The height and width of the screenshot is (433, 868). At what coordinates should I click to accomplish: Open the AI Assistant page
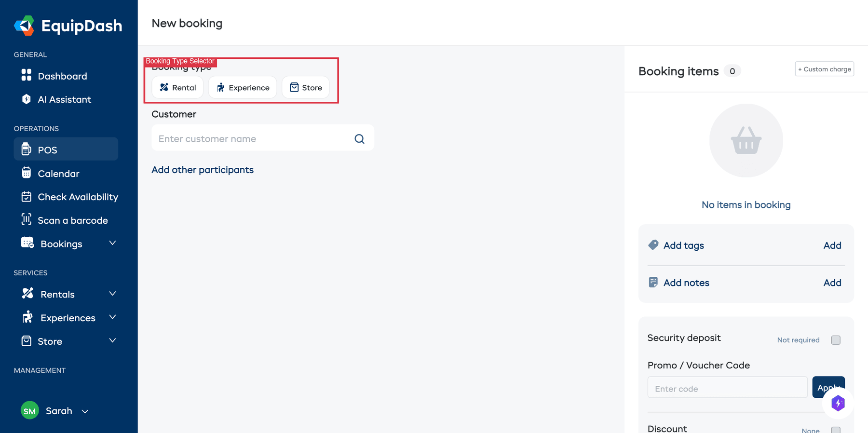tap(64, 99)
